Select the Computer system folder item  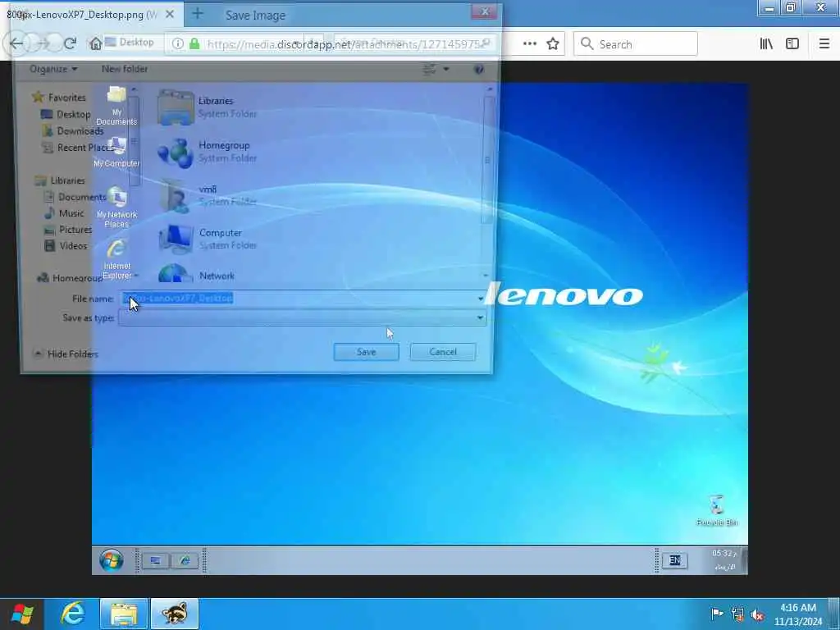click(x=208, y=239)
